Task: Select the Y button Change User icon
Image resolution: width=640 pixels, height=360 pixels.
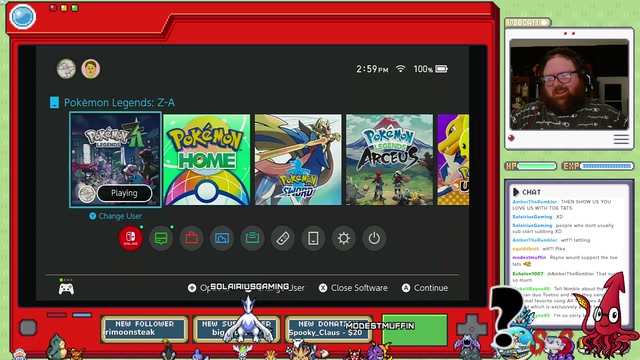Action: 93,216
